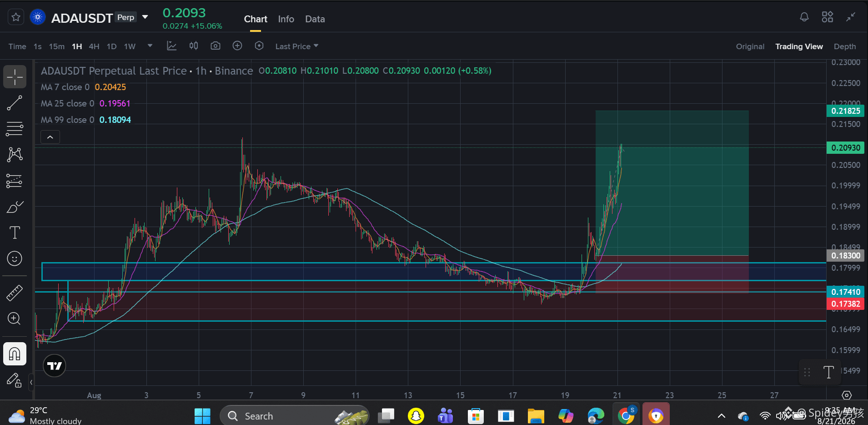This screenshot has height=425, width=868.
Task: Select the text tool in floating toolbar
Action: (x=828, y=372)
